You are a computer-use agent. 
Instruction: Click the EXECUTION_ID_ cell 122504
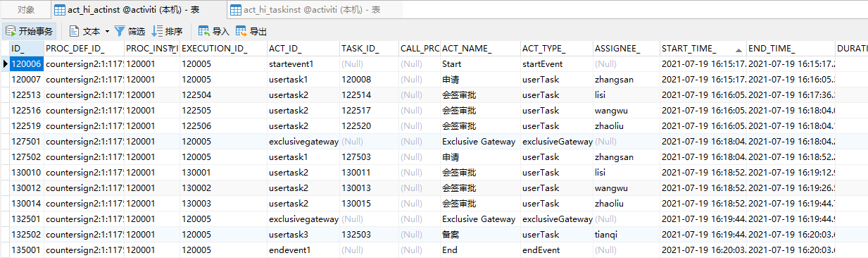(x=223, y=94)
